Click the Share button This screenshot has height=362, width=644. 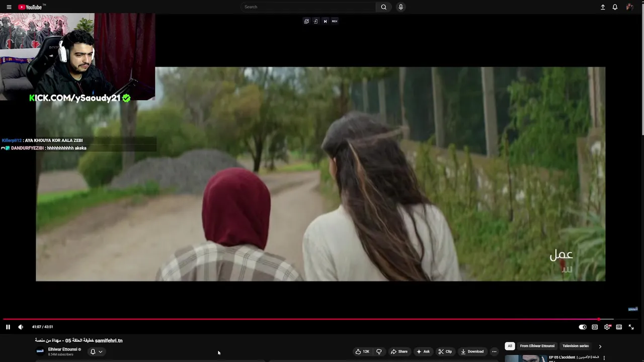(399, 351)
